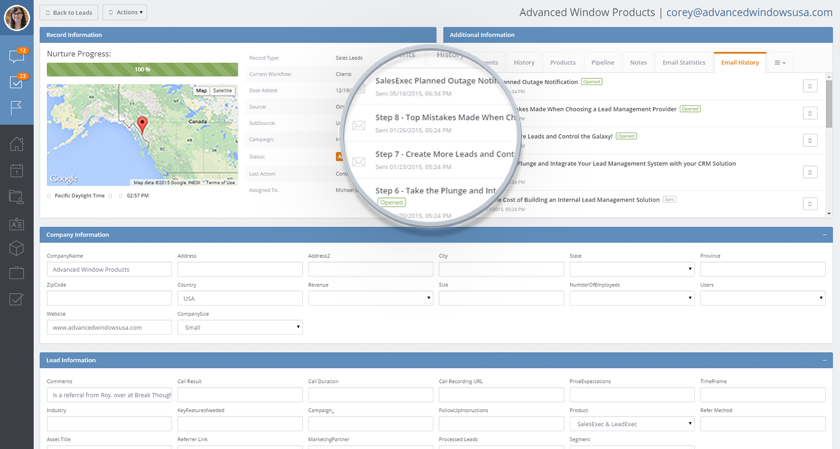Open the State dropdown
The image size is (840, 449).
coord(632,269)
